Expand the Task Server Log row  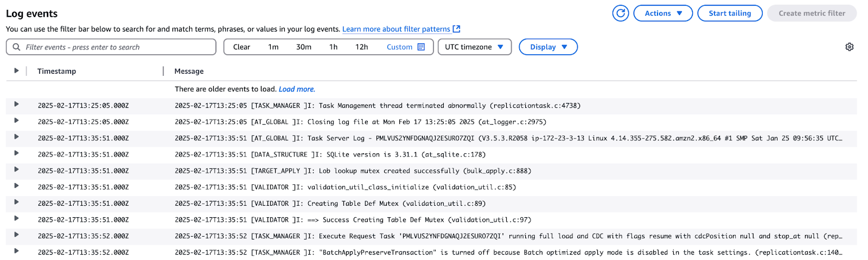pos(16,136)
